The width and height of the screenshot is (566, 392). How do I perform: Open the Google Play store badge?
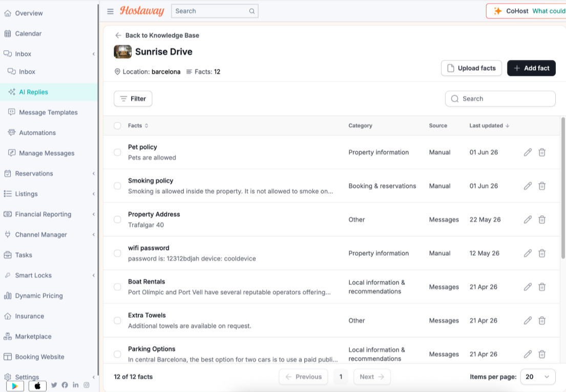pyautogui.click(x=15, y=386)
